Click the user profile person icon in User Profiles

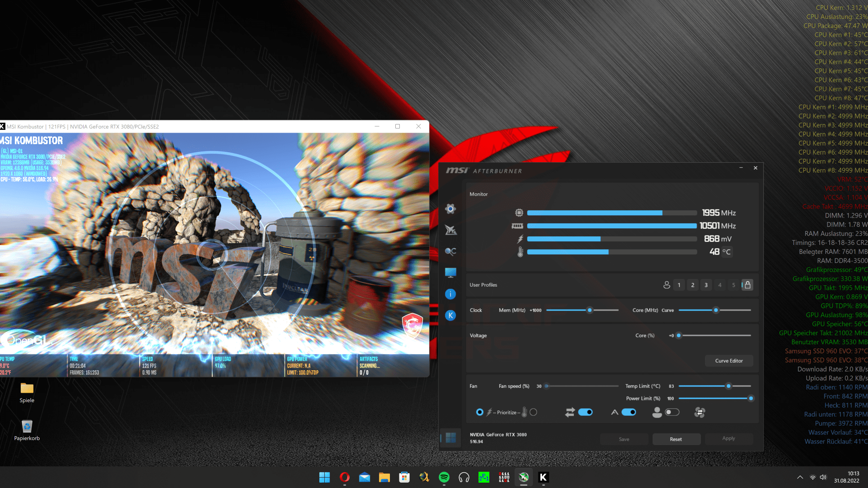[667, 285]
